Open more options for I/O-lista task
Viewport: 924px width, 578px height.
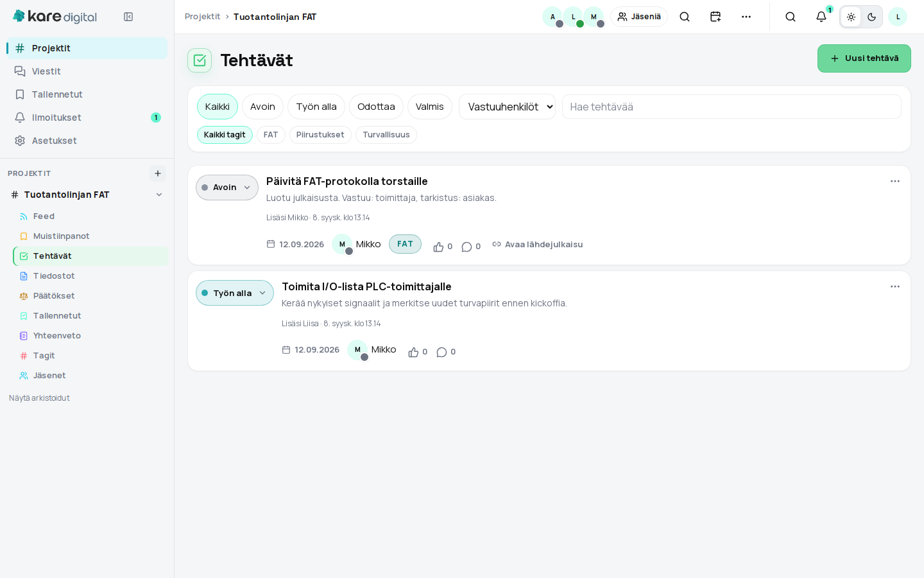895,286
